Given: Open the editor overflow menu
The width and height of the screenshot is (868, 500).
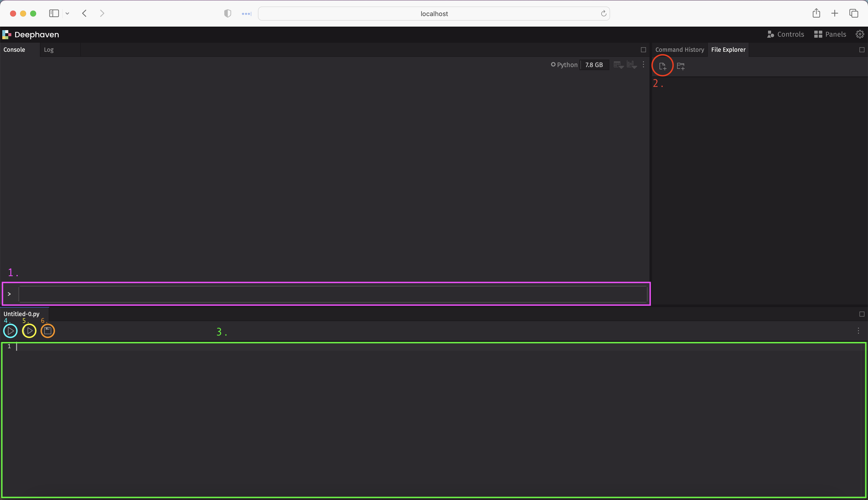Looking at the screenshot, I should click(858, 331).
